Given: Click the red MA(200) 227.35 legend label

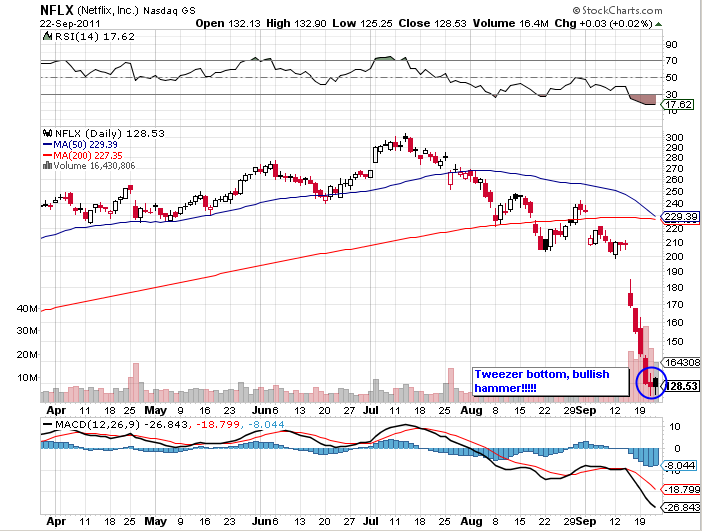Looking at the screenshot, I should (88, 155).
